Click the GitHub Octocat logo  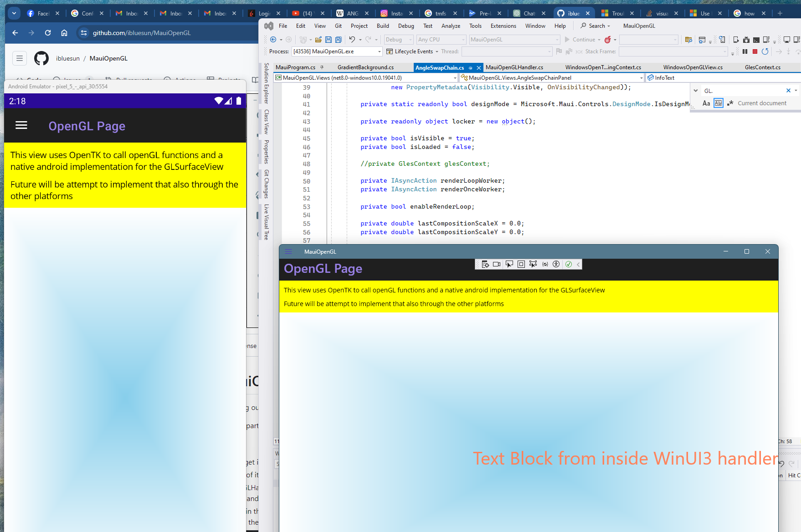tap(41, 58)
